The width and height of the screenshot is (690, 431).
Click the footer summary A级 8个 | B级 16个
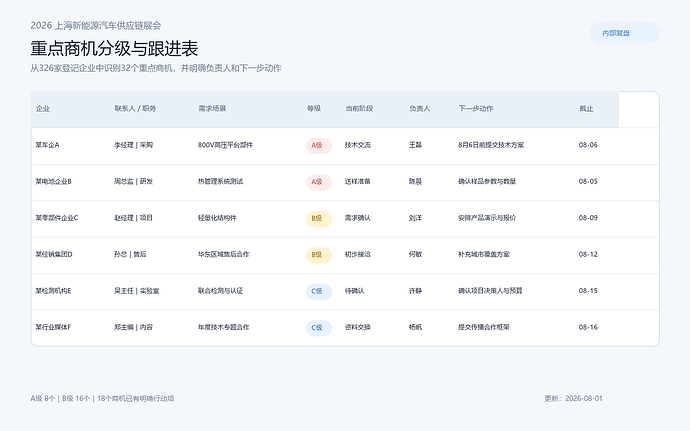(x=60, y=398)
